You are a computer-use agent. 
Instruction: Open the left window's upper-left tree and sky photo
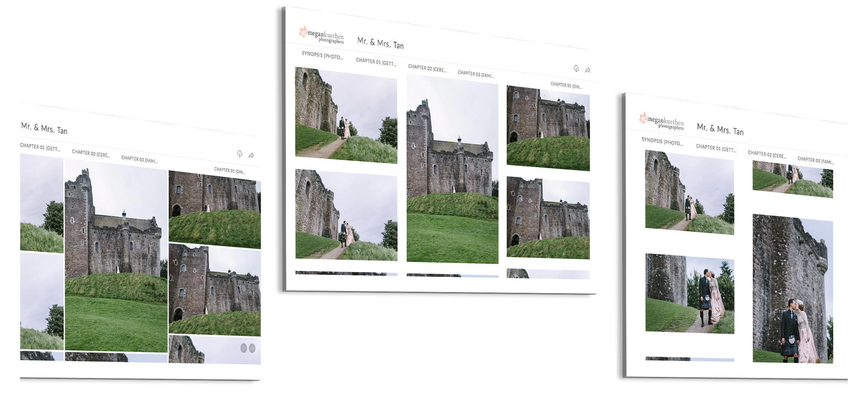[41, 203]
